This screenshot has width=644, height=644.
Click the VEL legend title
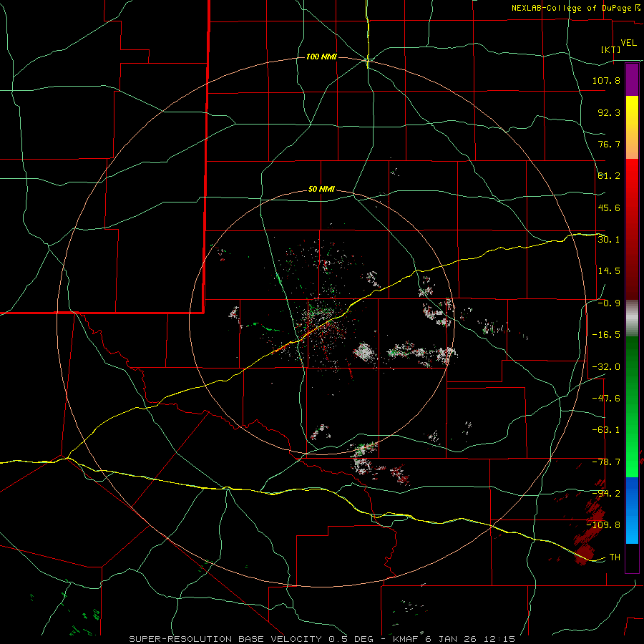pos(629,43)
